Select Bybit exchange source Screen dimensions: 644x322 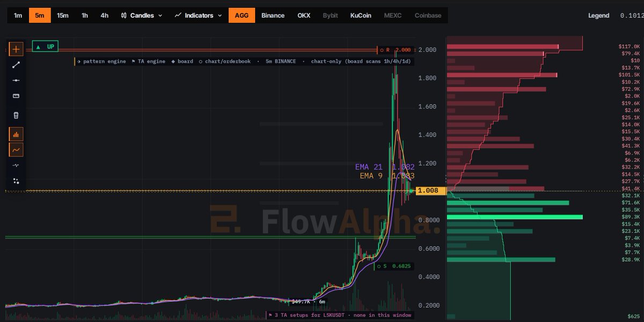[330, 16]
